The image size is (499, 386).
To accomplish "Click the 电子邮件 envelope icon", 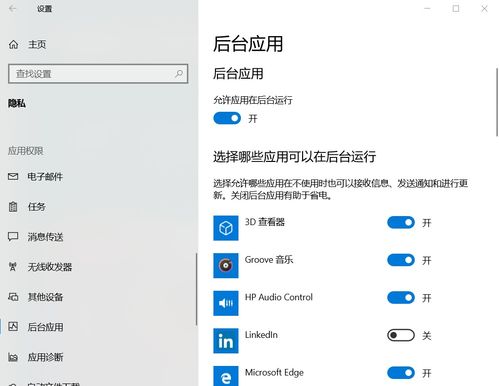I will 13,176.
